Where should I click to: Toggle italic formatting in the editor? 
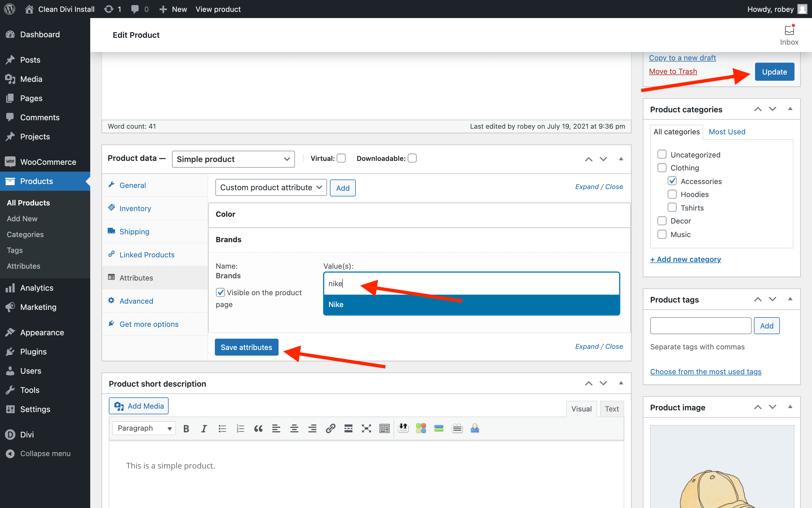point(204,428)
